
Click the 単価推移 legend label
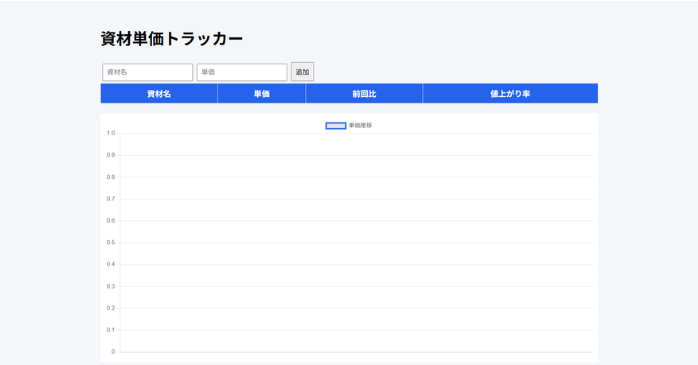(360, 126)
